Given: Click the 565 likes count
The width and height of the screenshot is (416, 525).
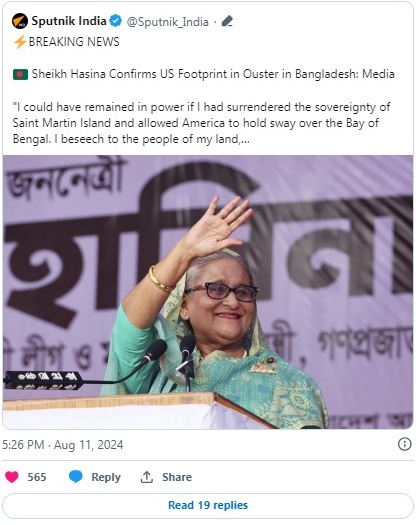Looking at the screenshot, I should (37, 477).
